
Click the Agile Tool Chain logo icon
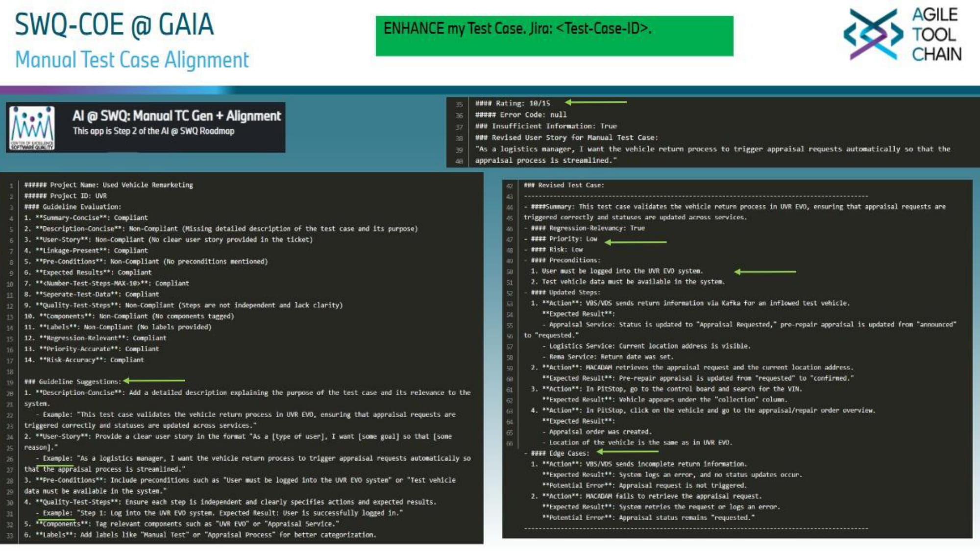point(873,34)
